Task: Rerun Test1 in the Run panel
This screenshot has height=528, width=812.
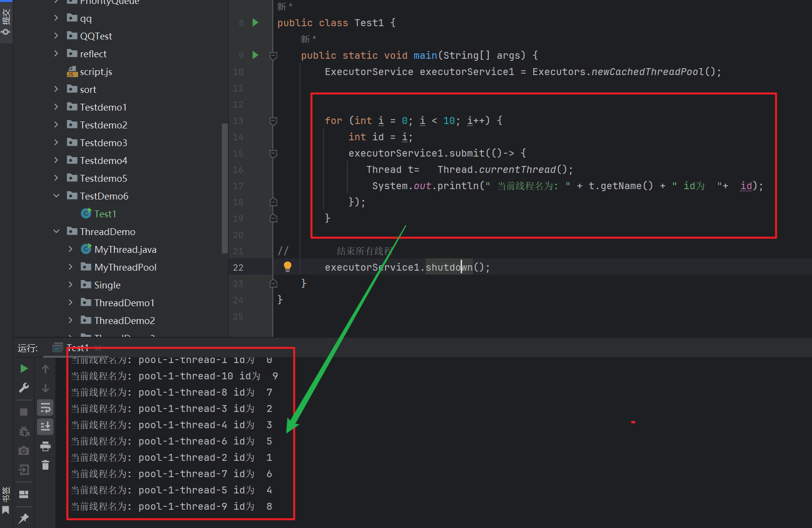Action: click(x=24, y=368)
